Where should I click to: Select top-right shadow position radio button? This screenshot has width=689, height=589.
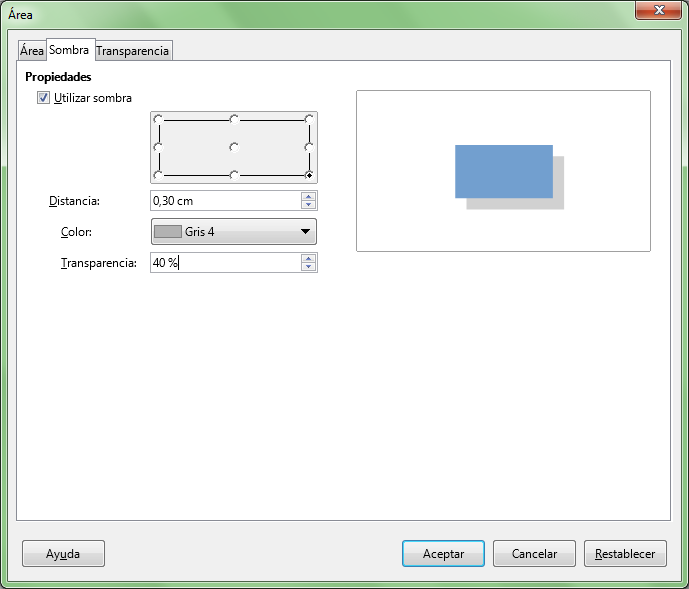[x=309, y=119]
